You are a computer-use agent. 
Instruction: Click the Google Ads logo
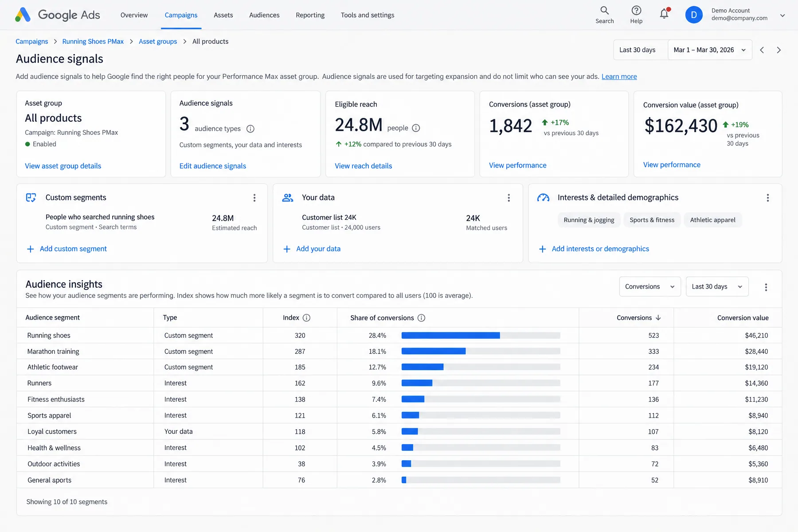58,15
